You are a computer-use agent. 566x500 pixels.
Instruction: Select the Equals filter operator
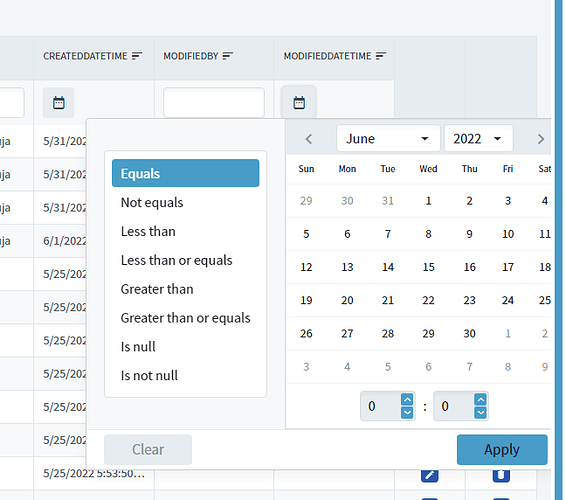(186, 173)
